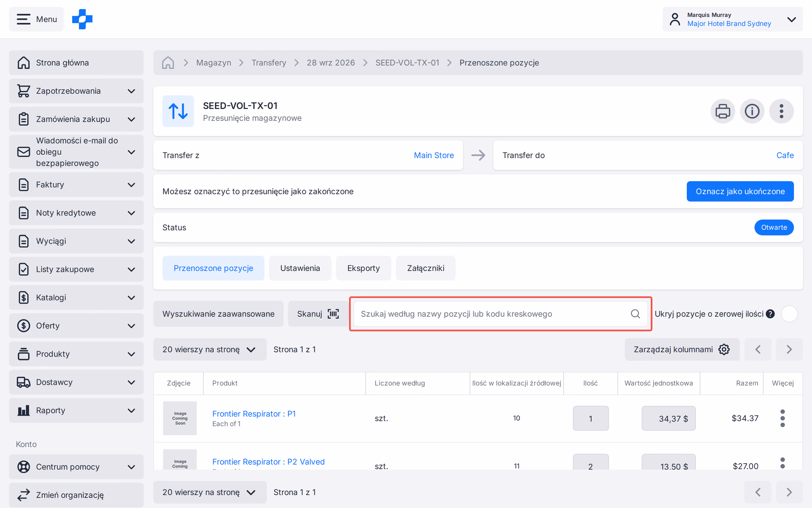The image size is (812, 508).
Task: Focus the item name or barcode search field
Action: pyautogui.click(x=500, y=314)
